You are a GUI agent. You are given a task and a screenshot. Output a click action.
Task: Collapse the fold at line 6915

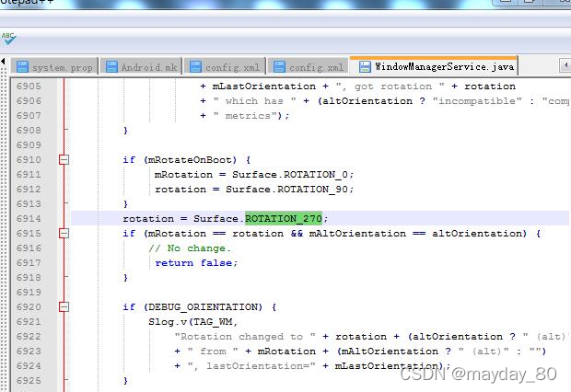[x=64, y=233]
